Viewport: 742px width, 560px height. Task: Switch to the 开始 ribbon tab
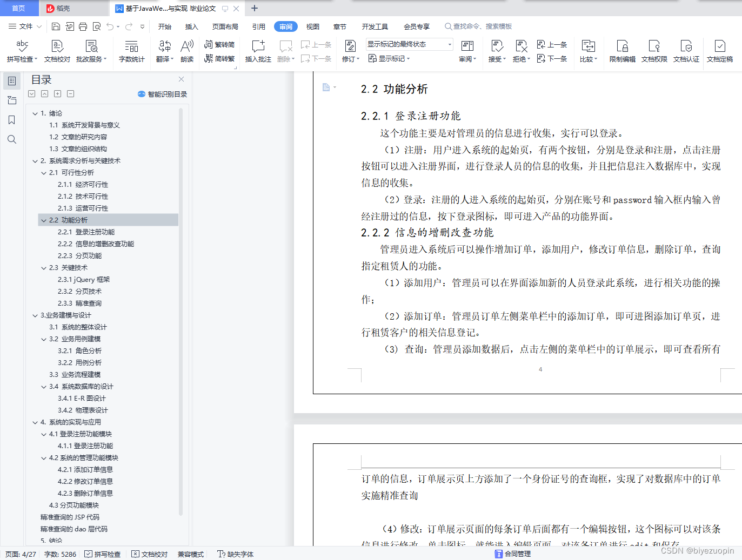coord(165,26)
